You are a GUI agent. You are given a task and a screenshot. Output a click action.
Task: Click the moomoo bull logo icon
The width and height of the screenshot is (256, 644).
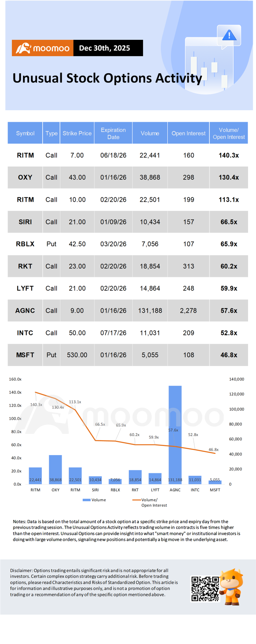pyautogui.click(x=23, y=48)
